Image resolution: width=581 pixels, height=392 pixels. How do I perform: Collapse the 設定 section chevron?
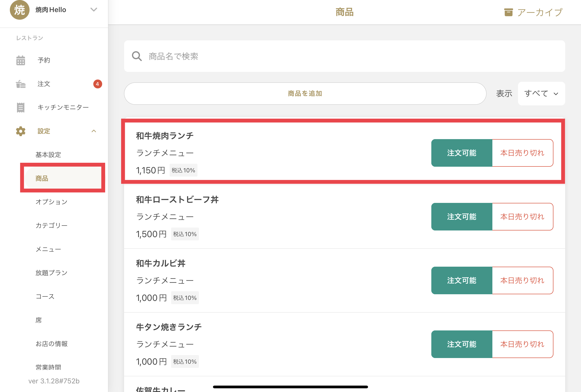point(94,131)
